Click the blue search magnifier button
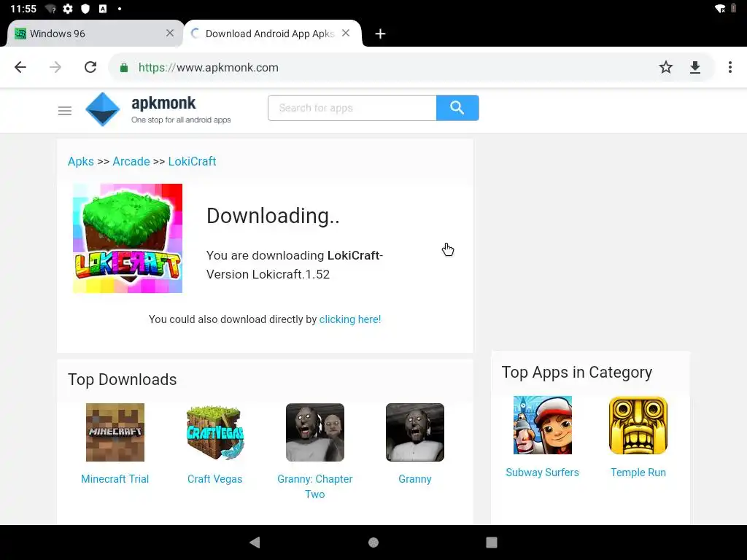 (457, 108)
